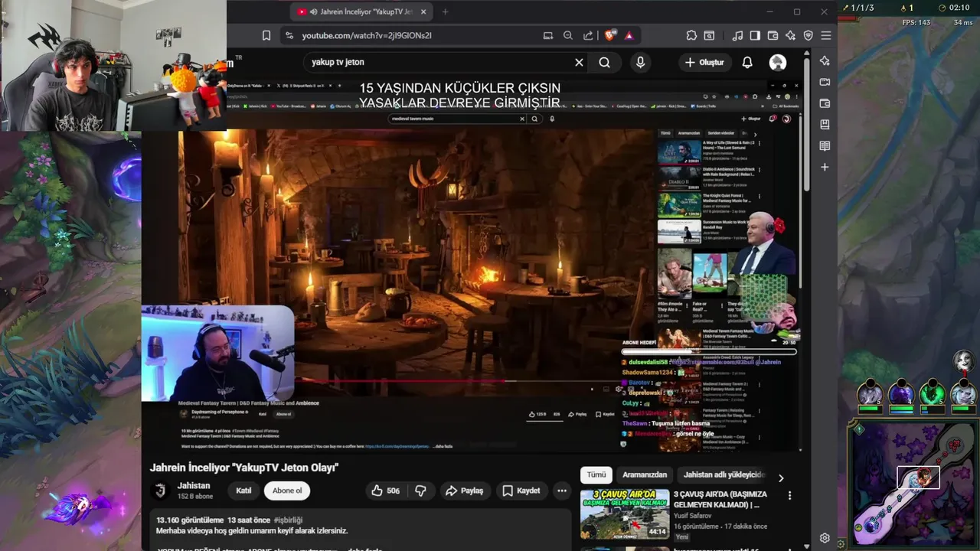Like the video with 506 likes
980x551 pixels.
[x=385, y=491]
